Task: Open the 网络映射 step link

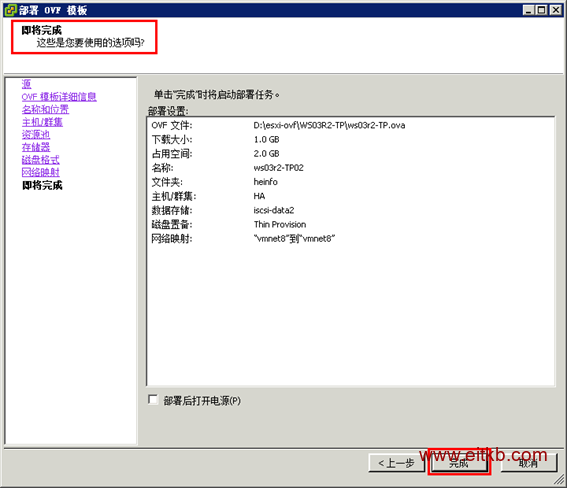Action: [40, 172]
